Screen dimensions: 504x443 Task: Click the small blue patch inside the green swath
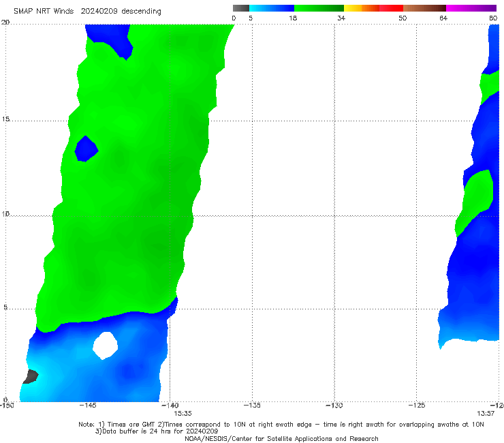pos(86,149)
